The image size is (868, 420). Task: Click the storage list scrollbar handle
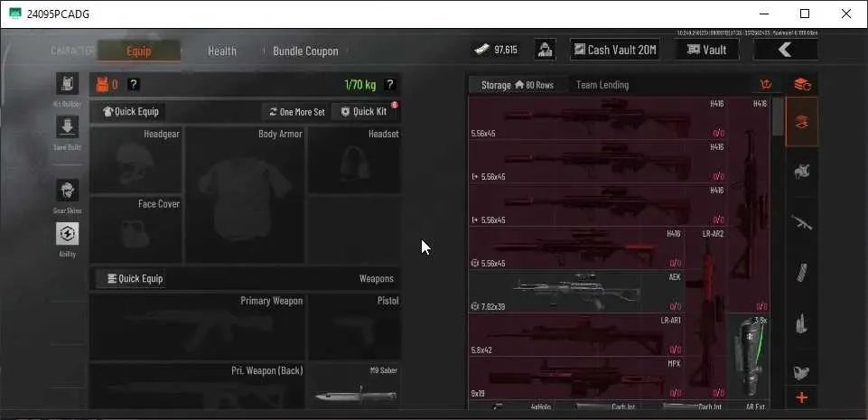[x=778, y=117]
